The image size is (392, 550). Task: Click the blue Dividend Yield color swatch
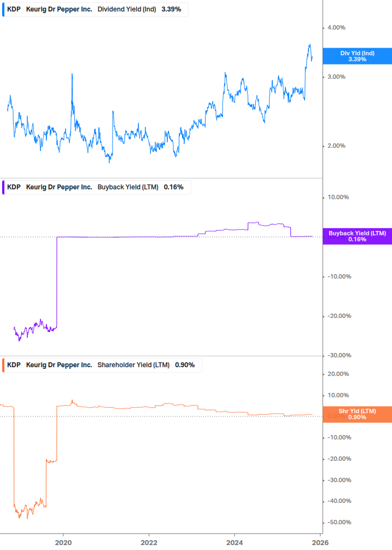coord(3,9)
